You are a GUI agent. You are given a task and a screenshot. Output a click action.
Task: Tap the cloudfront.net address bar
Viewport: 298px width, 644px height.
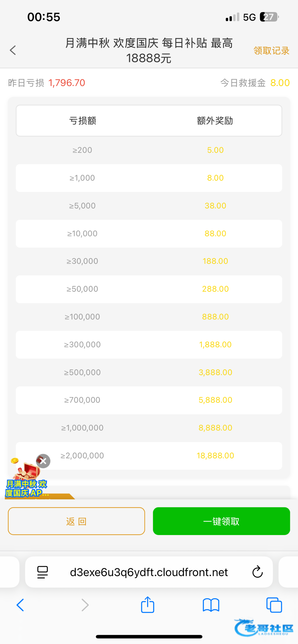pos(149,572)
